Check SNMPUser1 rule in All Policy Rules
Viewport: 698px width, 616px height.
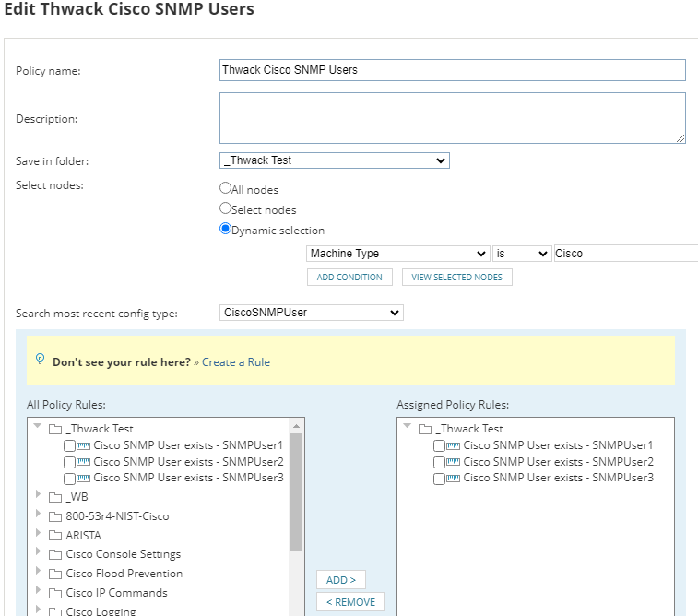click(x=69, y=445)
